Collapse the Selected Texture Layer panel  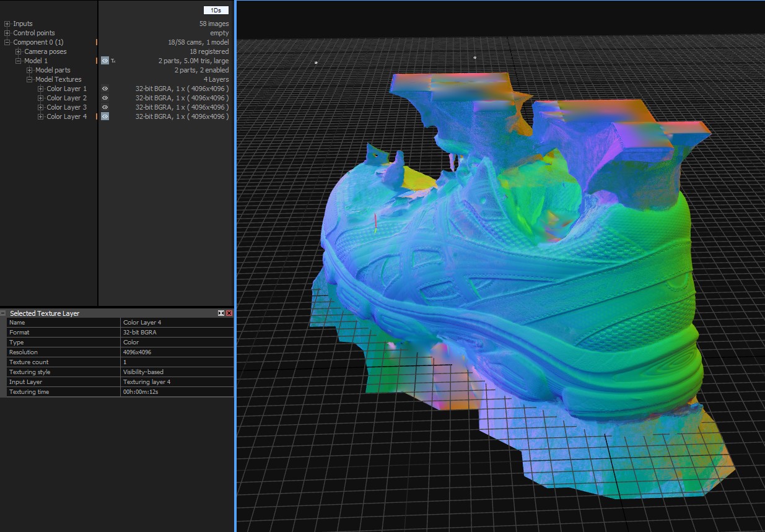pyautogui.click(x=4, y=313)
